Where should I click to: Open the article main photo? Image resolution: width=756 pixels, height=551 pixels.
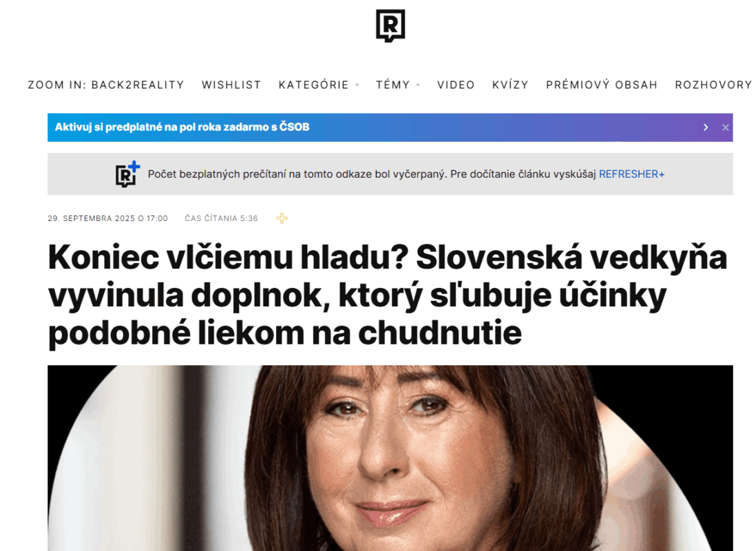click(390, 458)
